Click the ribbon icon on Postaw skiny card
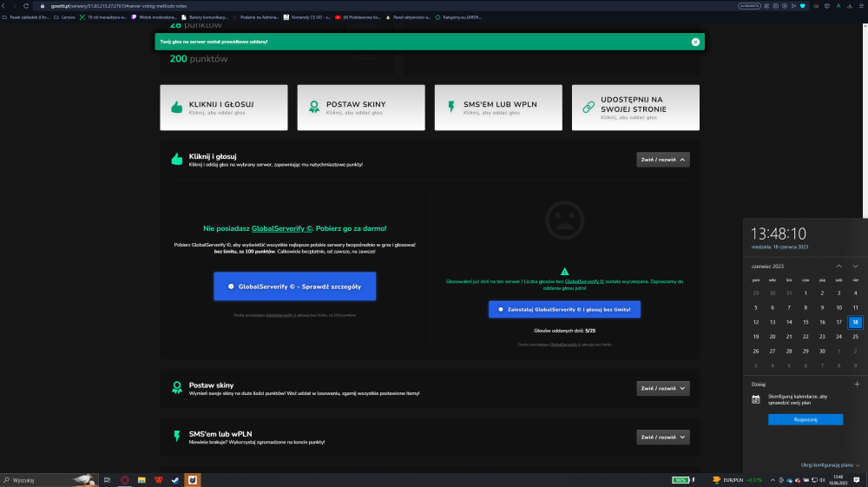868x487 pixels. [x=314, y=108]
